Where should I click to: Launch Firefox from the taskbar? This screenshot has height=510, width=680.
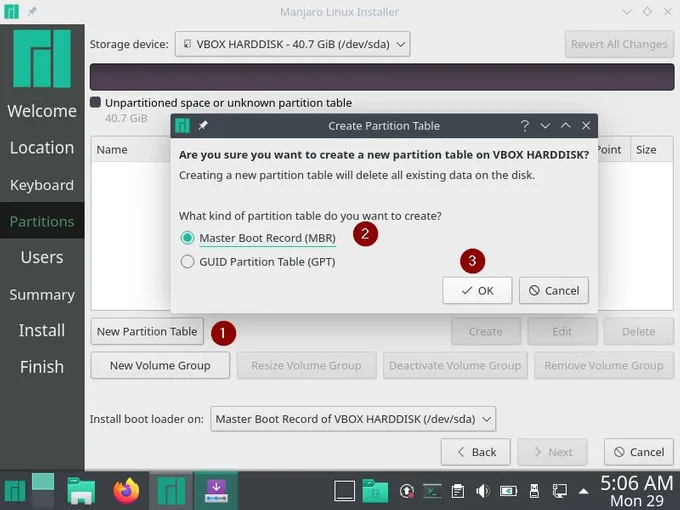pyautogui.click(x=126, y=491)
